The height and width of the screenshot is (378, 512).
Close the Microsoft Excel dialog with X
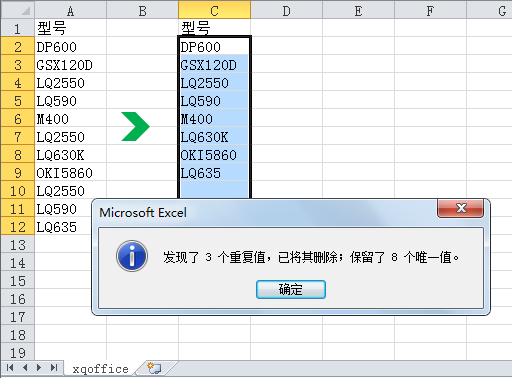click(x=460, y=208)
